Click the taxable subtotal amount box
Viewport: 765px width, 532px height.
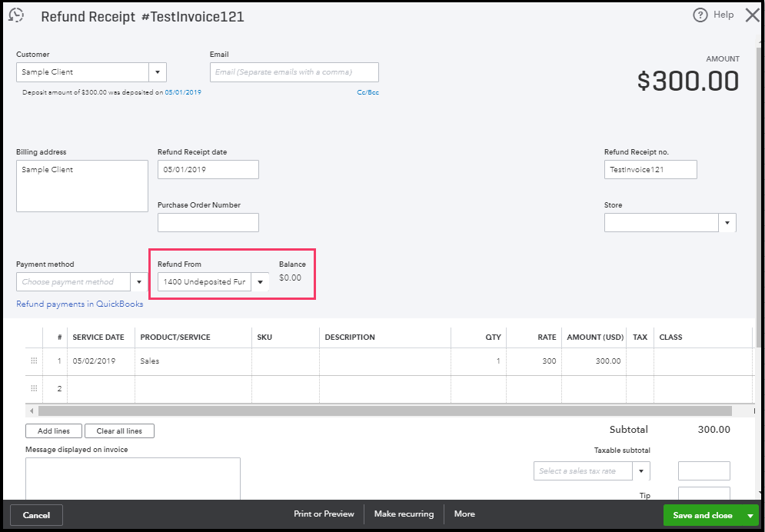point(704,471)
